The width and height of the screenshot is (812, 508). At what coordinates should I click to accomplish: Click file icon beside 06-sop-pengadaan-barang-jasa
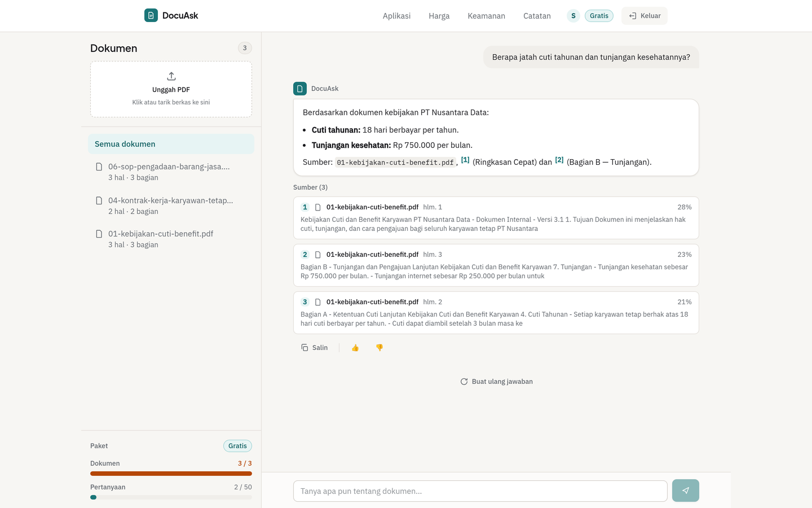point(99,167)
